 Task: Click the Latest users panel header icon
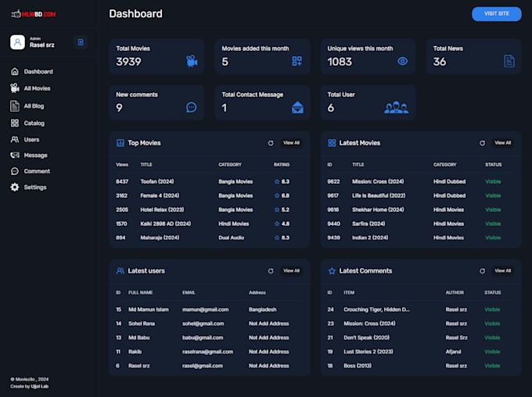(120, 270)
